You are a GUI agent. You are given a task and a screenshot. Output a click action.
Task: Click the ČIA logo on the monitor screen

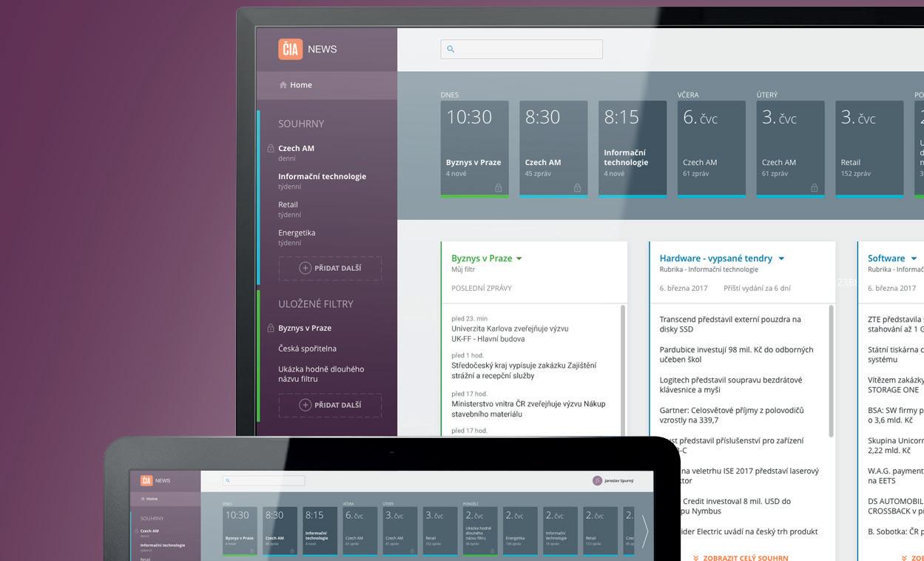pyautogui.click(x=290, y=49)
